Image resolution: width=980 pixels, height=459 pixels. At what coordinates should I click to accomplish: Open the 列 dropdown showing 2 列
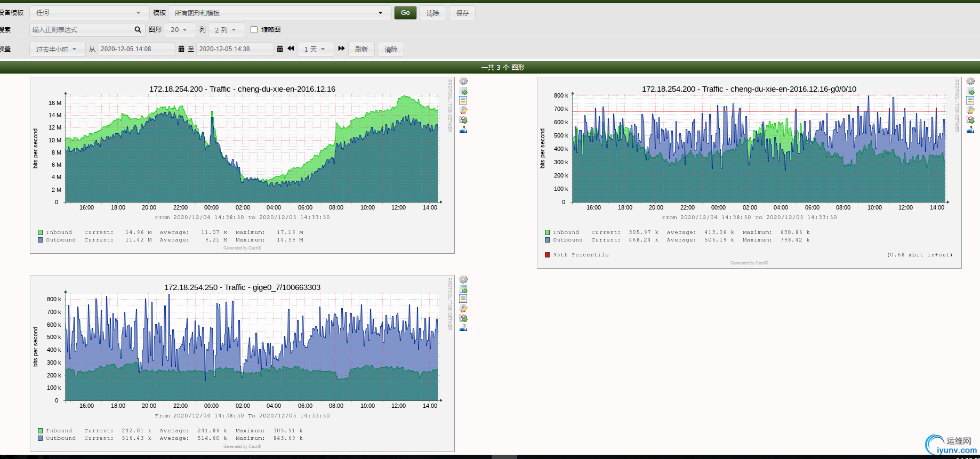click(x=226, y=30)
